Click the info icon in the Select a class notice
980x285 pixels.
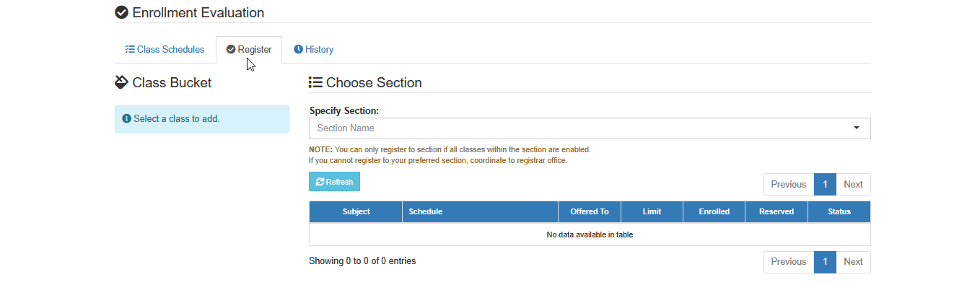pos(127,118)
